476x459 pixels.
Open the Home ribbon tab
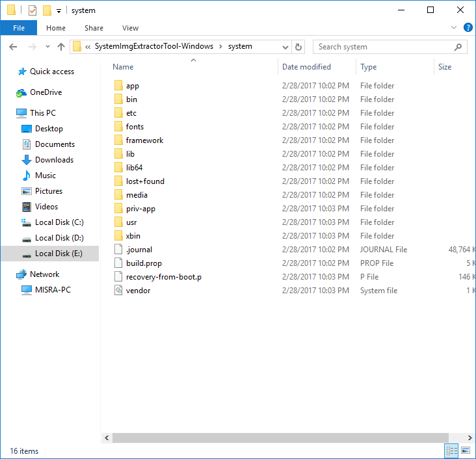point(56,28)
